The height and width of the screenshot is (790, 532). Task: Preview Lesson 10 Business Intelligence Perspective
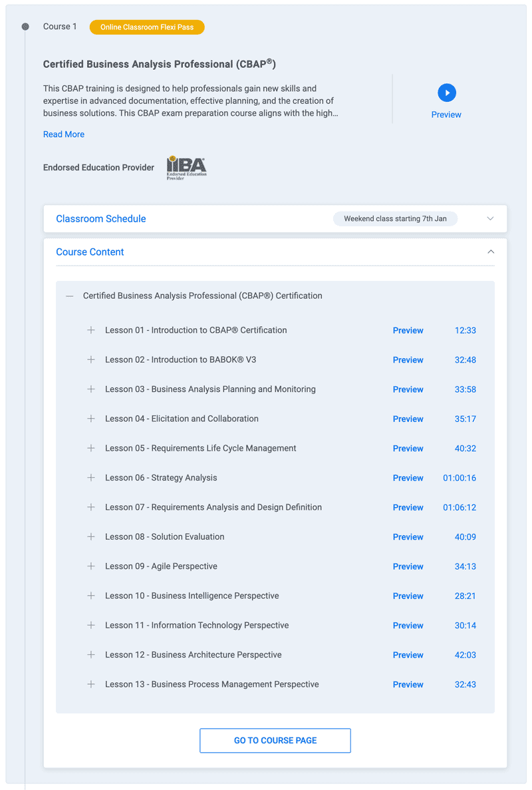click(408, 596)
